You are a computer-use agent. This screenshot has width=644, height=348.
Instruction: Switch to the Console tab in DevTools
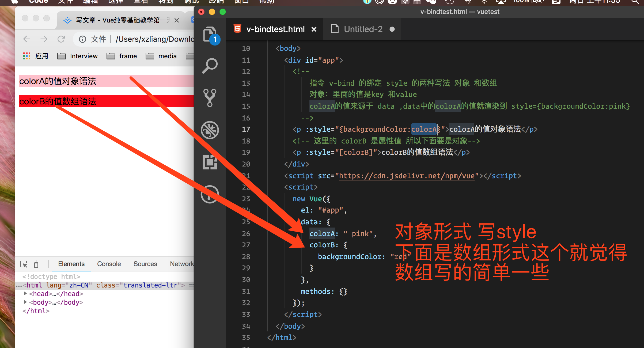click(109, 264)
